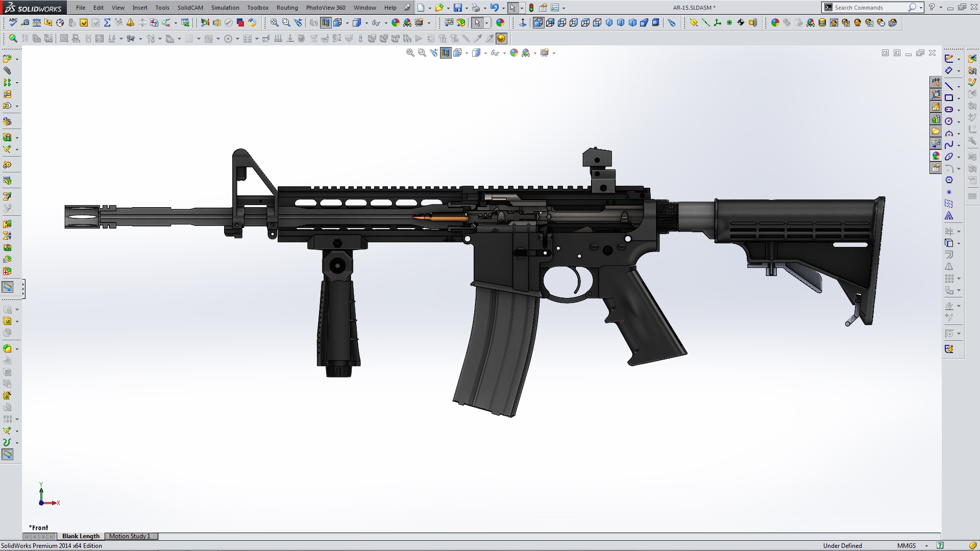Select the Normal To view icon

click(523, 22)
